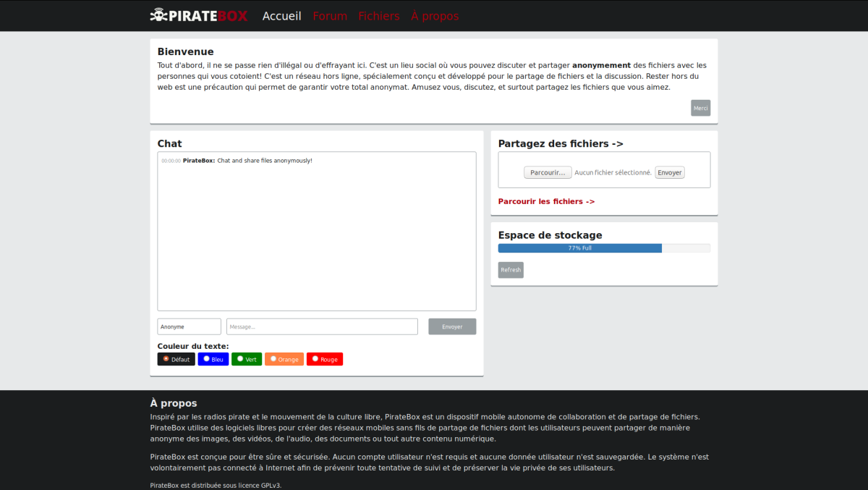Click the GPLv3 license line
The image size is (868, 490).
click(x=216, y=486)
